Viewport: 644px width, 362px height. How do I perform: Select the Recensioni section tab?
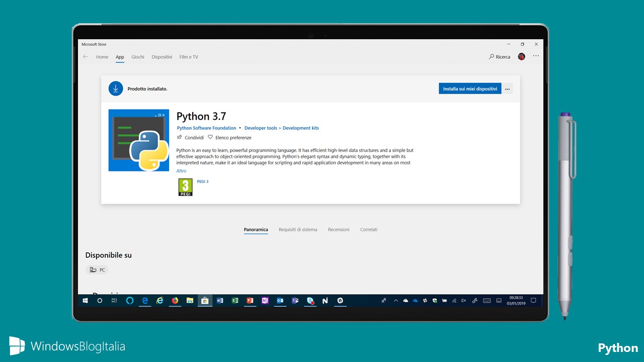pos(339,230)
